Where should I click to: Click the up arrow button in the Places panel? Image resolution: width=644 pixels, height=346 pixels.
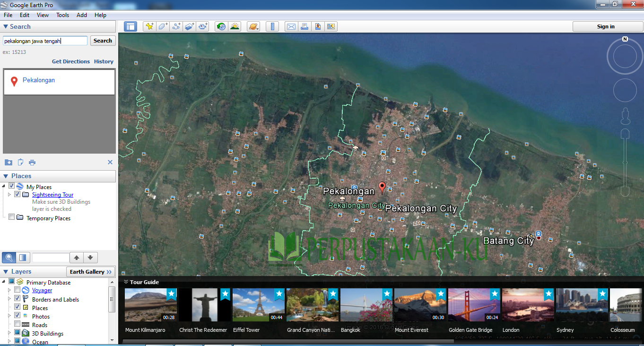pos(77,258)
